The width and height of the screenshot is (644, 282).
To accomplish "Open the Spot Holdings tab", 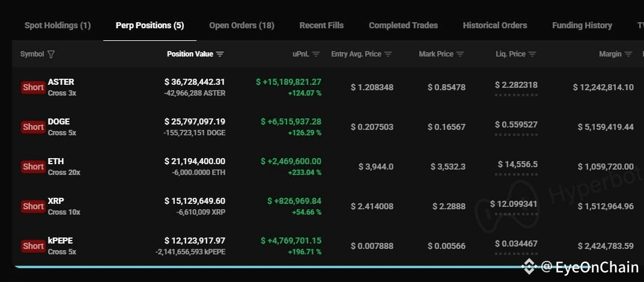I will coord(58,25).
